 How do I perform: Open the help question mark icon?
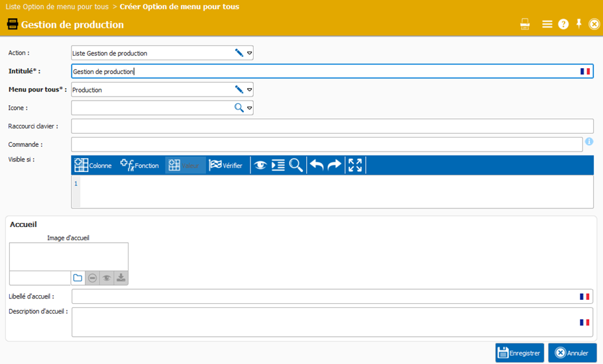pos(563,24)
